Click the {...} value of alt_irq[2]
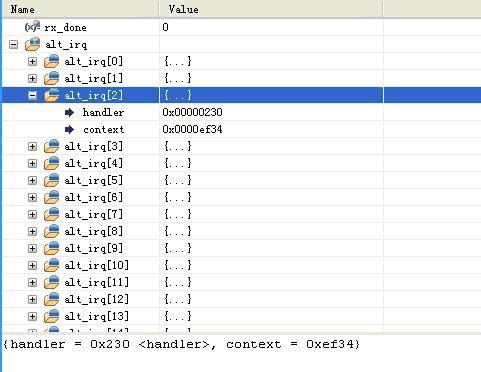481x372 pixels. point(178,95)
